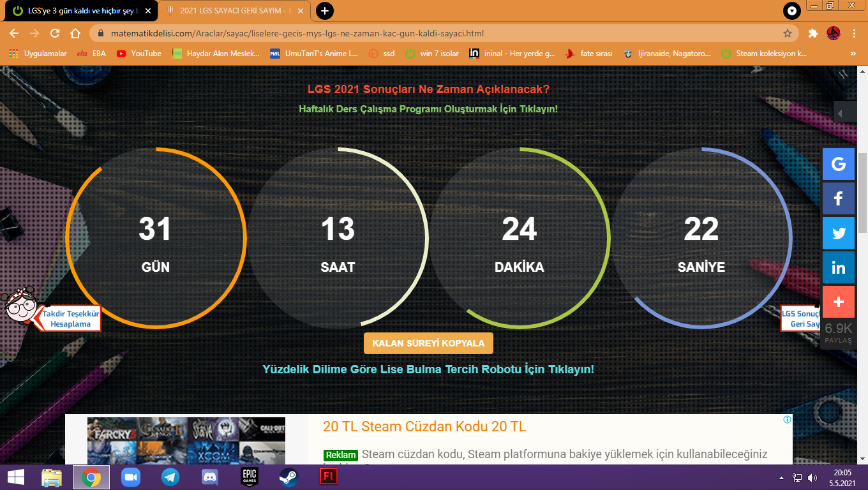Open Steam from taskbar

(288, 477)
